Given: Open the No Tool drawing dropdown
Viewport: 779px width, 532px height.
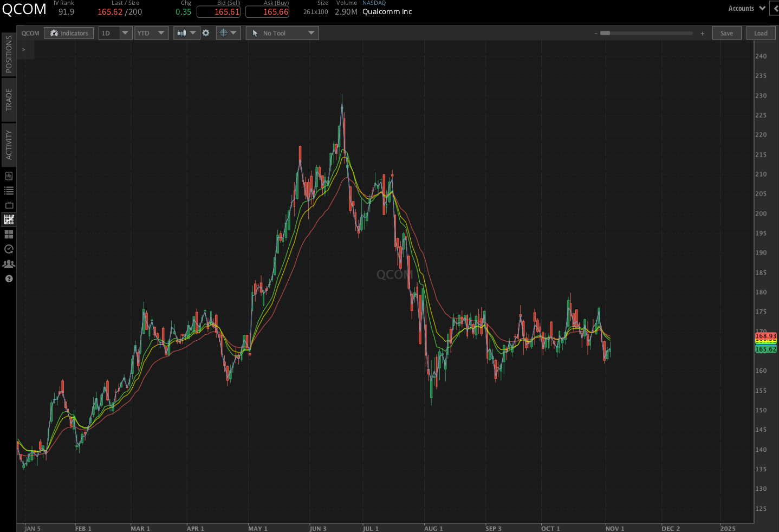Looking at the screenshot, I should [x=282, y=33].
